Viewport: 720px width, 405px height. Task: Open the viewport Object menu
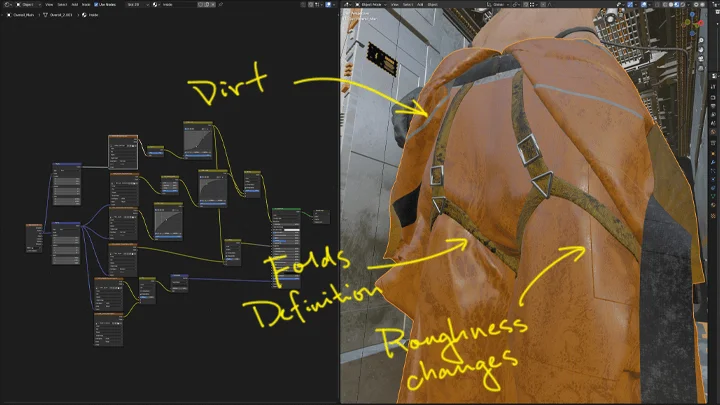(433, 5)
